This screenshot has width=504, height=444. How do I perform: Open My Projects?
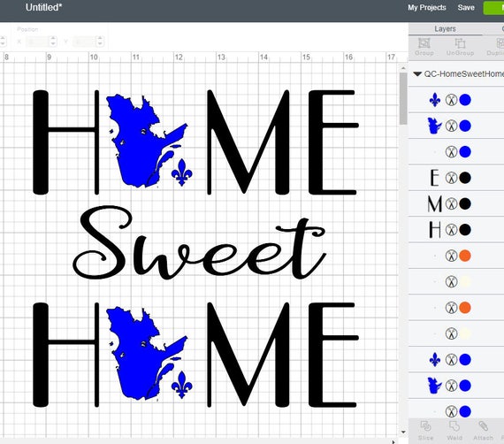(x=427, y=7)
